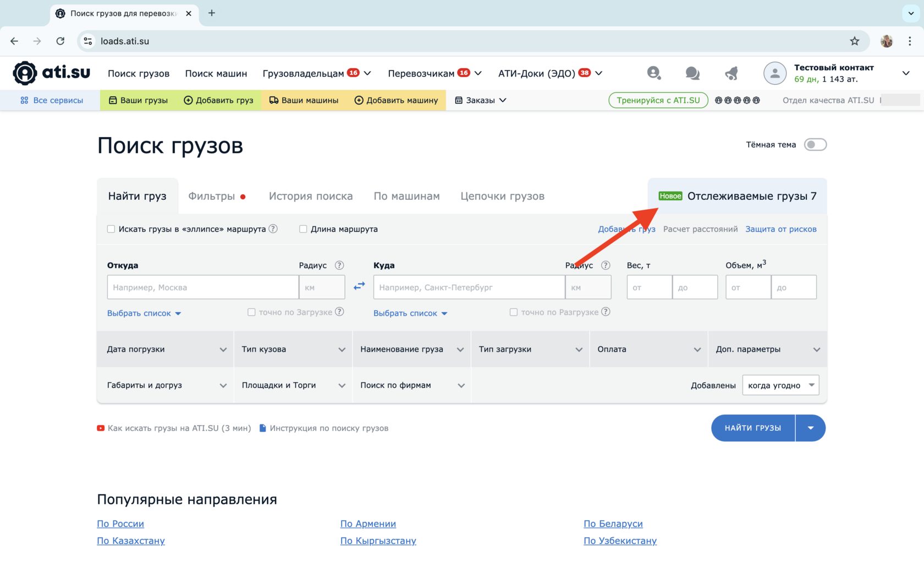Expand the Дата погрузки filter
Image resolution: width=924 pixels, height=578 pixels.
pos(166,350)
